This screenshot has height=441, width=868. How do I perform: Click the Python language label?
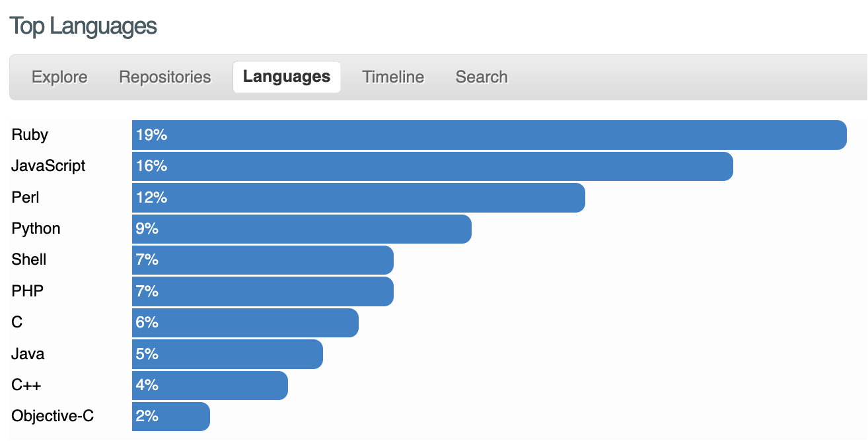coord(36,229)
